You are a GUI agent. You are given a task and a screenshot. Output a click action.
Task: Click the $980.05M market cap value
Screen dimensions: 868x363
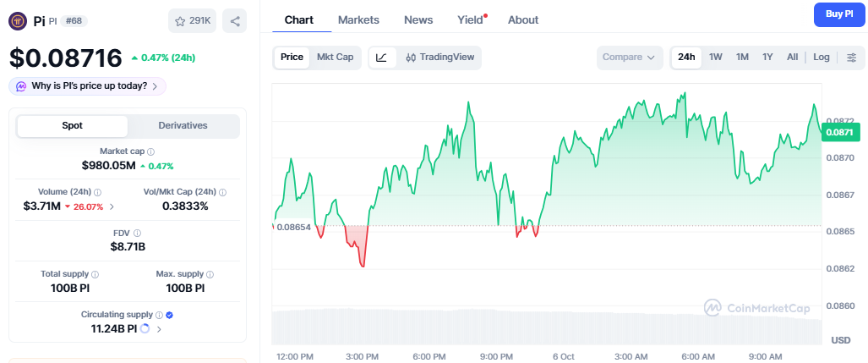tap(108, 165)
